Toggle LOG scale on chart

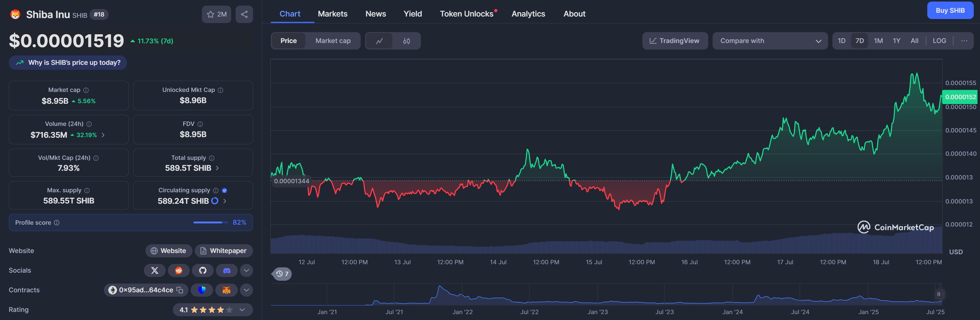(939, 41)
